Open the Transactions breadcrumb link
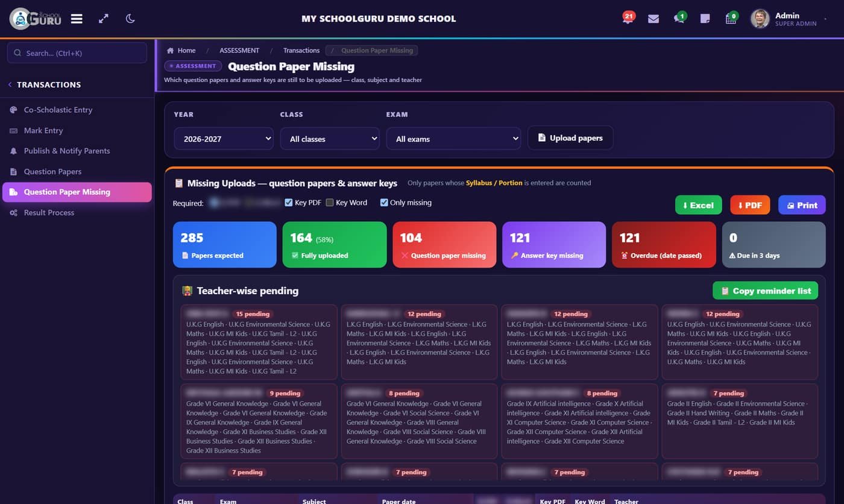The height and width of the screenshot is (504, 844). (x=301, y=51)
